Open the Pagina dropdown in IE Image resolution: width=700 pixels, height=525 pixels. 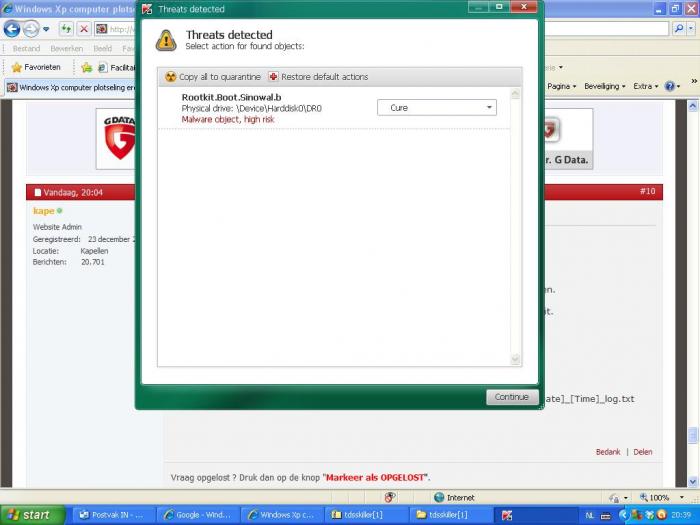point(562,86)
